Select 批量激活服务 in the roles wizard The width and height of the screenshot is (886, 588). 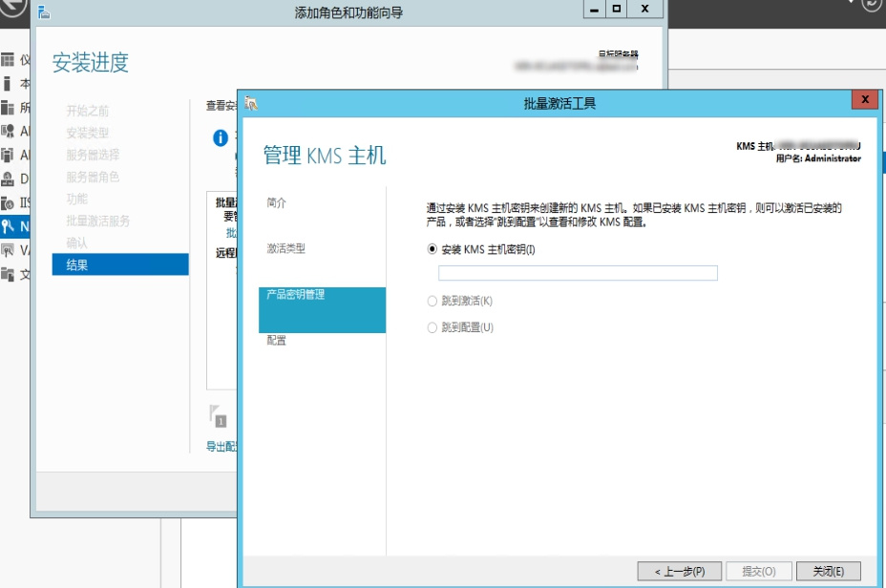coord(97,220)
